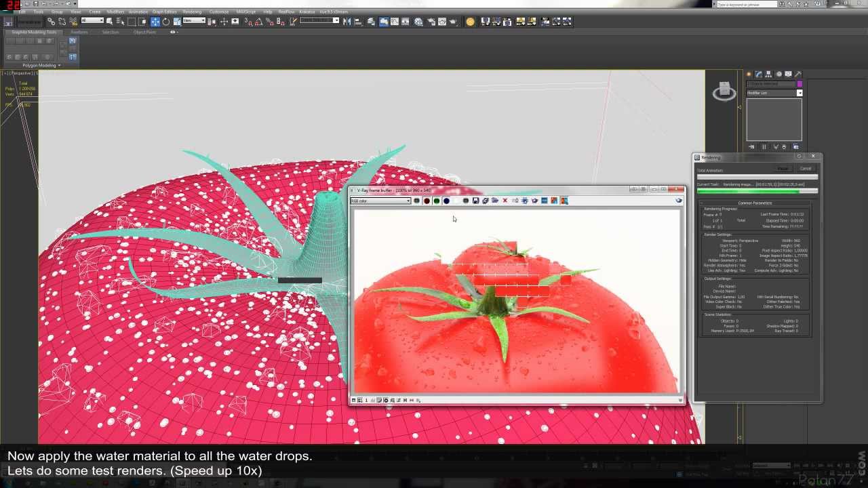Open the Create menu

coord(95,12)
